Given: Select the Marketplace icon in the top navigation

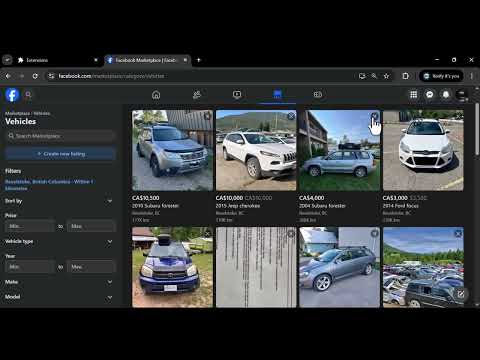Looking at the screenshot, I should (x=277, y=95).
